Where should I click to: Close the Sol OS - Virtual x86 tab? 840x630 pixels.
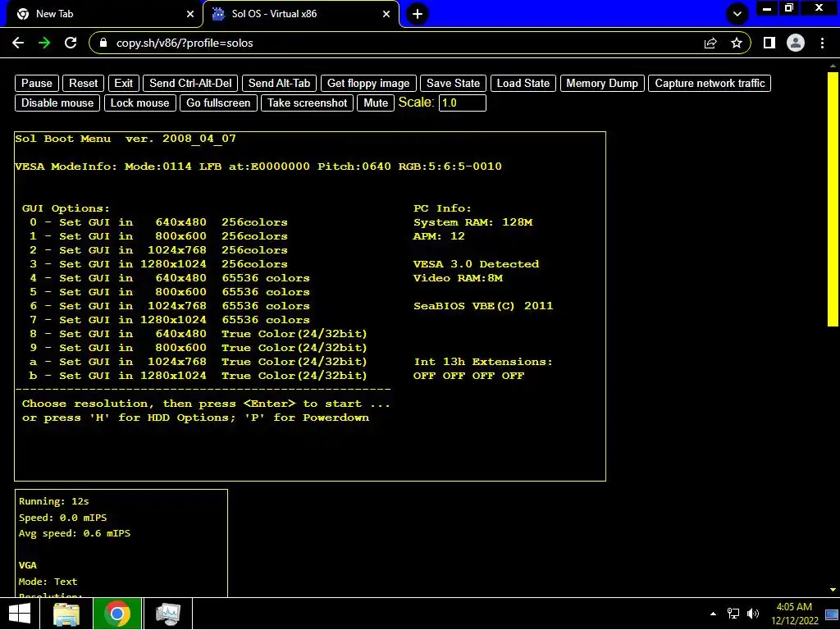386,14
